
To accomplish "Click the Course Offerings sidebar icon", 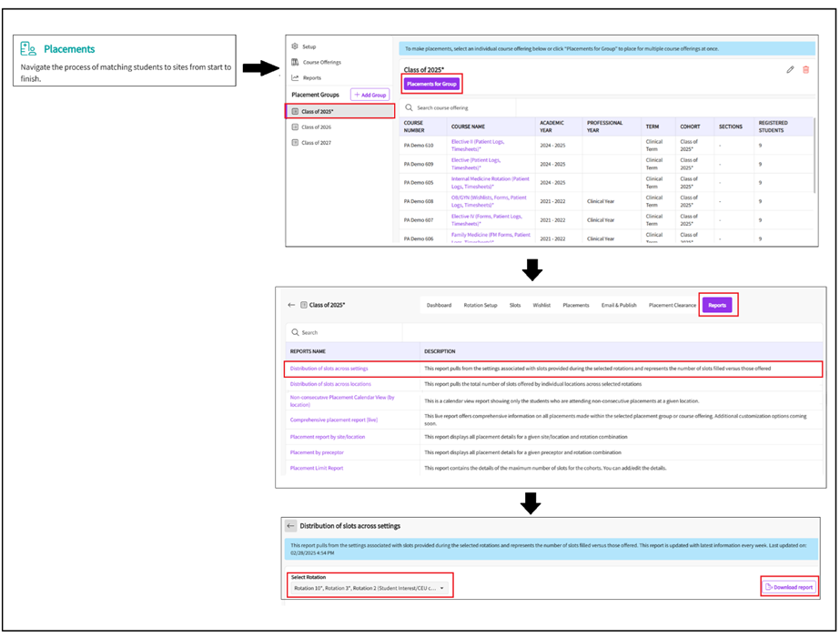I will 295,62.
